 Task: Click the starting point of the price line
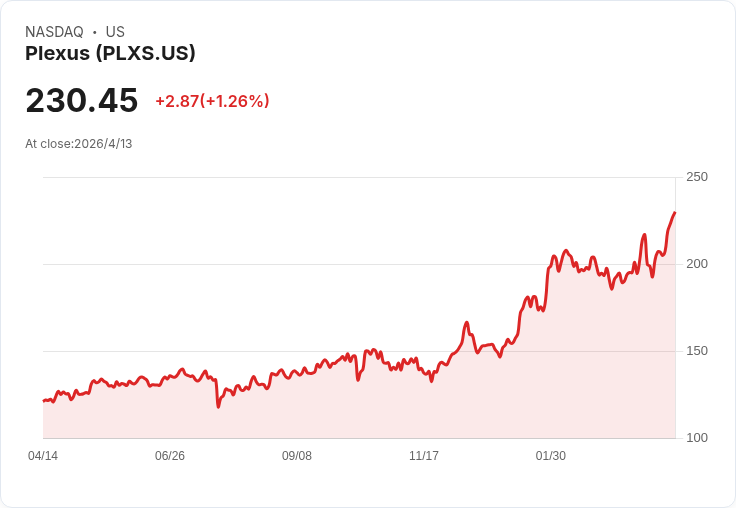43,400
